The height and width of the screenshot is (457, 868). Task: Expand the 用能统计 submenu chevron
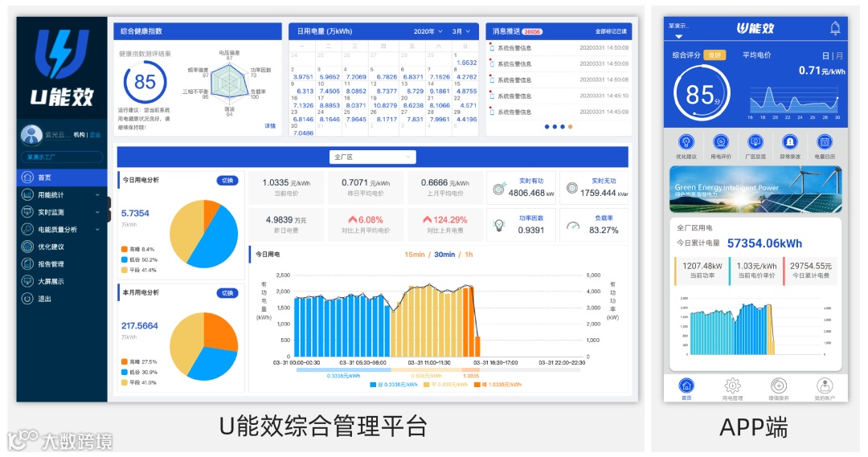(x=97, y=194)
